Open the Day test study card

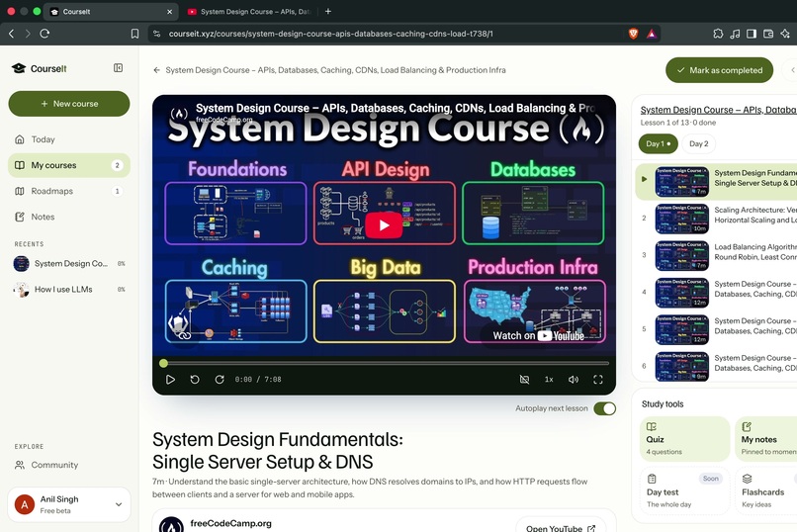click(x=684, y=490)
